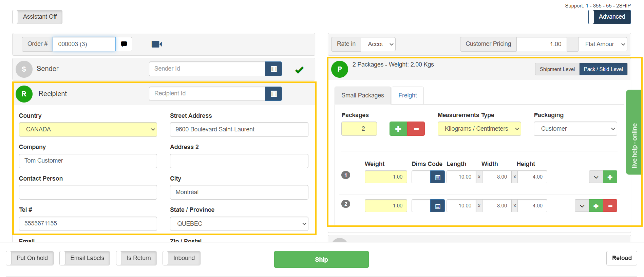Click the Weight field for package 1
644x277 pixels.
[x=386, y=177]
